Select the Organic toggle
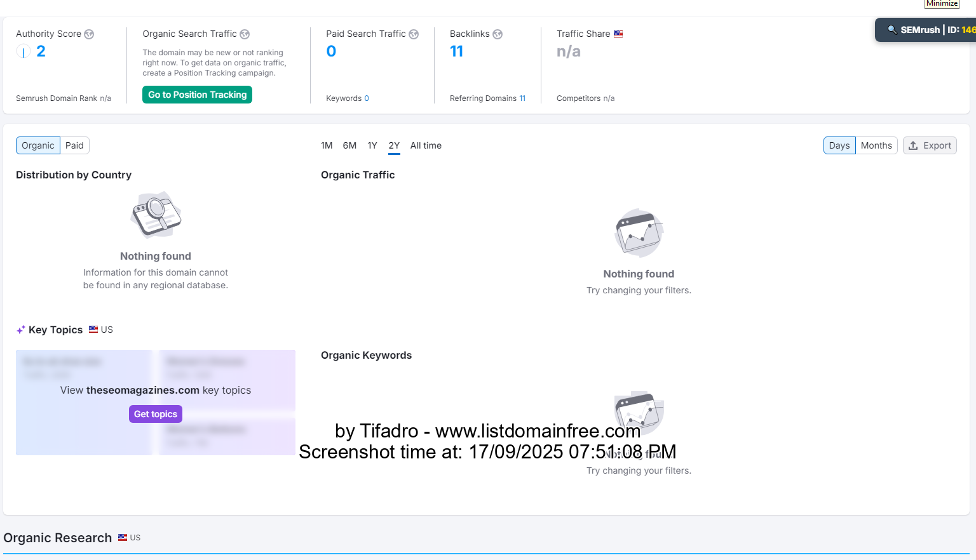 (38, 145)
